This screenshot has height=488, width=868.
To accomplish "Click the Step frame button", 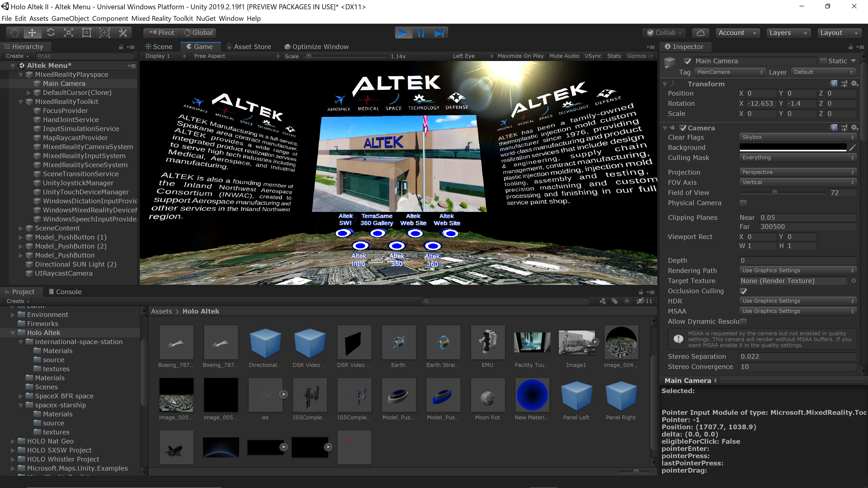I will (439, 33).
